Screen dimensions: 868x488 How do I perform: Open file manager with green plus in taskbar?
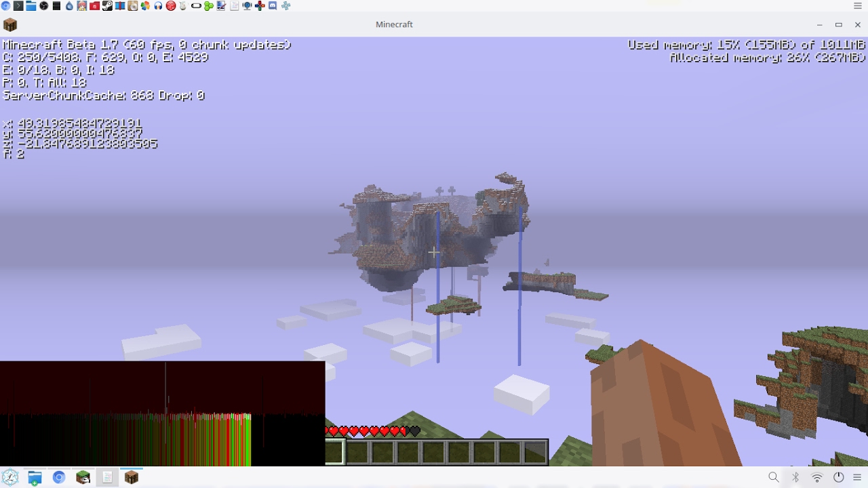[35, 477]
